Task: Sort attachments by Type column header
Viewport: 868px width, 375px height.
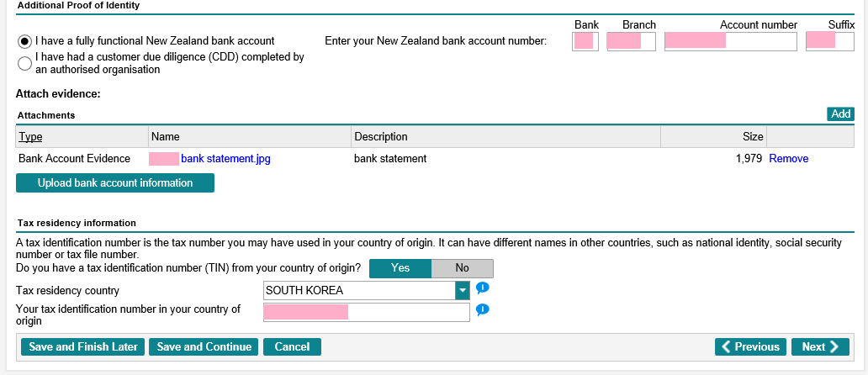Action: click(x=30, y=137)
